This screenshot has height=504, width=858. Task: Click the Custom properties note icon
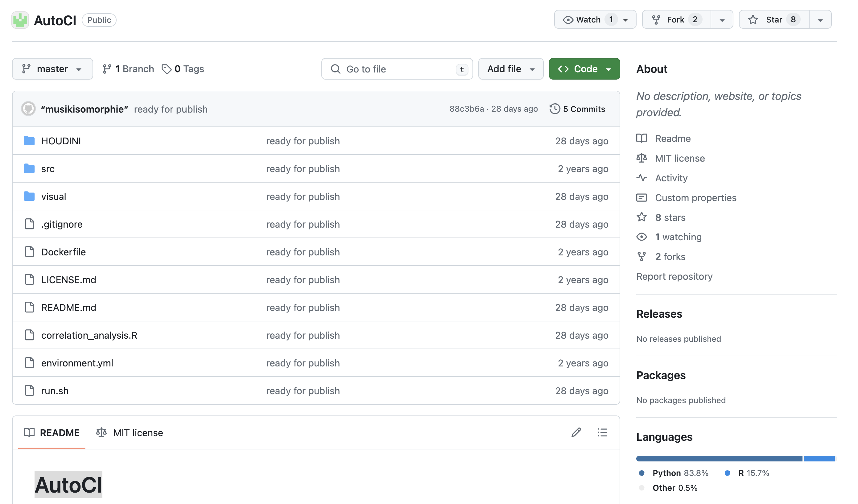pyautogui.click(x=642, y=197)
